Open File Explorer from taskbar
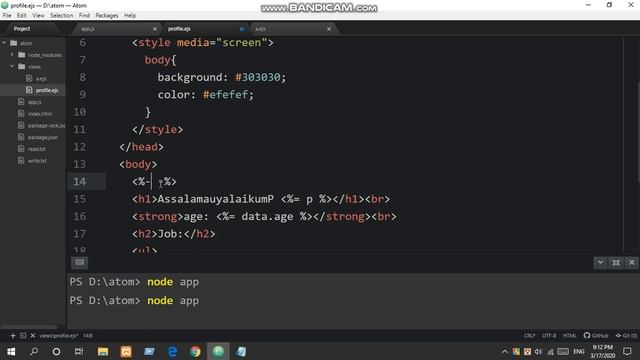 pos(103,351)
